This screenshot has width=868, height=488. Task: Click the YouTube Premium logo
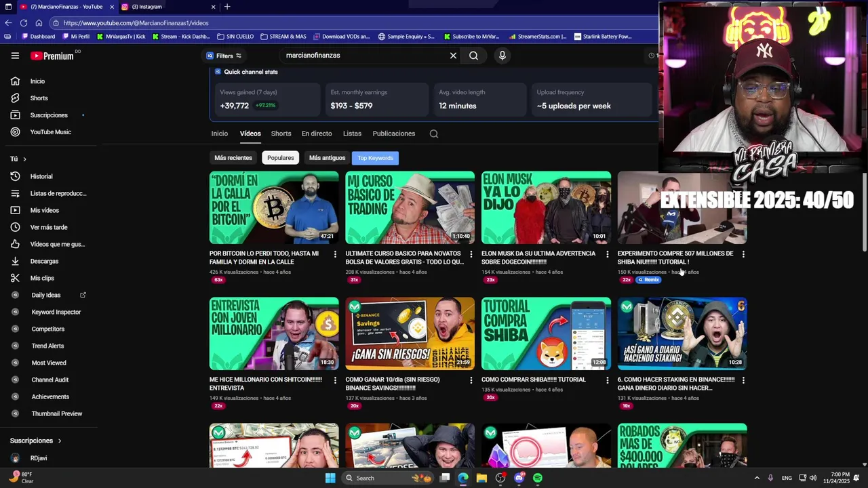point(52,56)
